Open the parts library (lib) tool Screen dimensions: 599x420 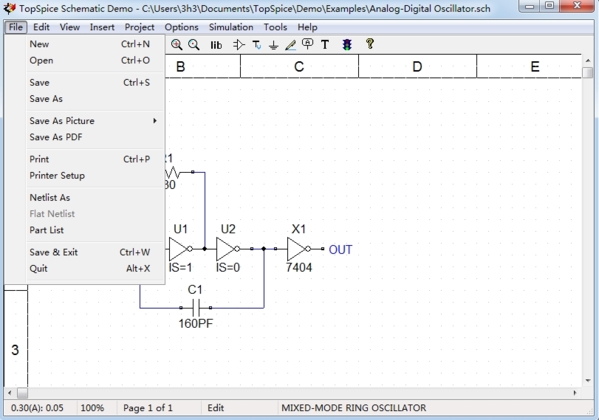(216, 45)
